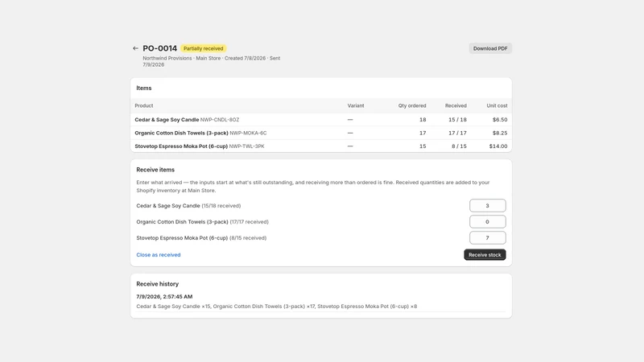The width and height of the screenshot is (644, 362).
Task: Click the Received column header
Action: click(x=456, y=105)
